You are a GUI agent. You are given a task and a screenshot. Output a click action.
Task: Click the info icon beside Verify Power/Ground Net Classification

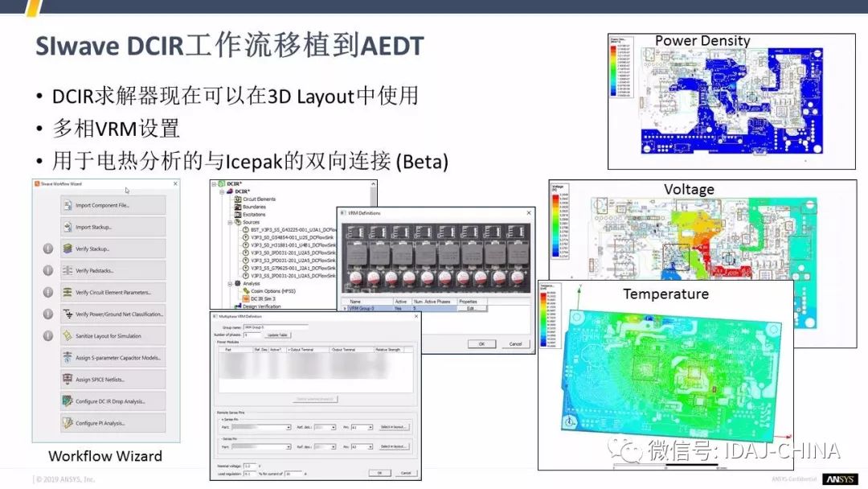click(x=48, y=314)
